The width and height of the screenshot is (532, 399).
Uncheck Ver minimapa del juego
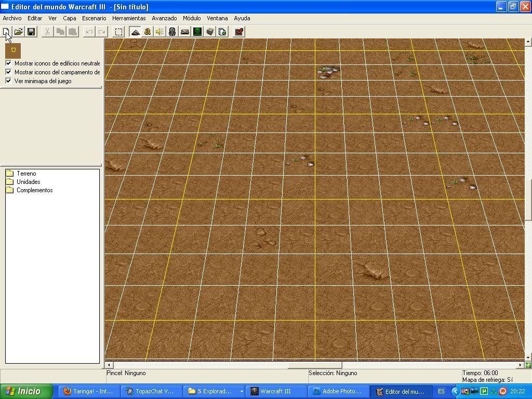coord(8,81)
